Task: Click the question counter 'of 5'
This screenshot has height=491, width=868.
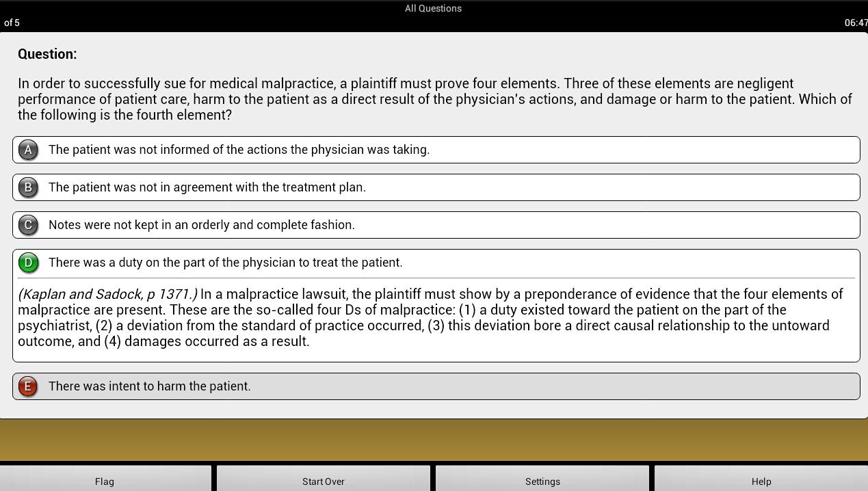Action: (x=12, y=23)
